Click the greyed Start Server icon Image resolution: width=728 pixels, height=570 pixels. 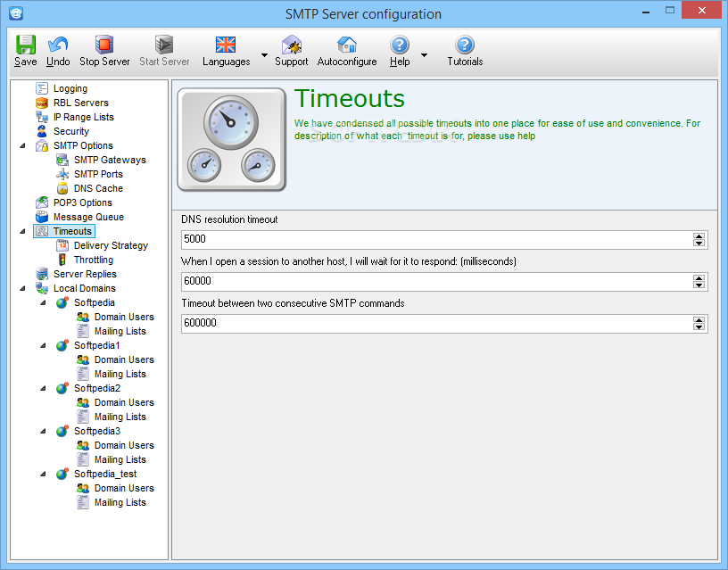click(164, 45)
